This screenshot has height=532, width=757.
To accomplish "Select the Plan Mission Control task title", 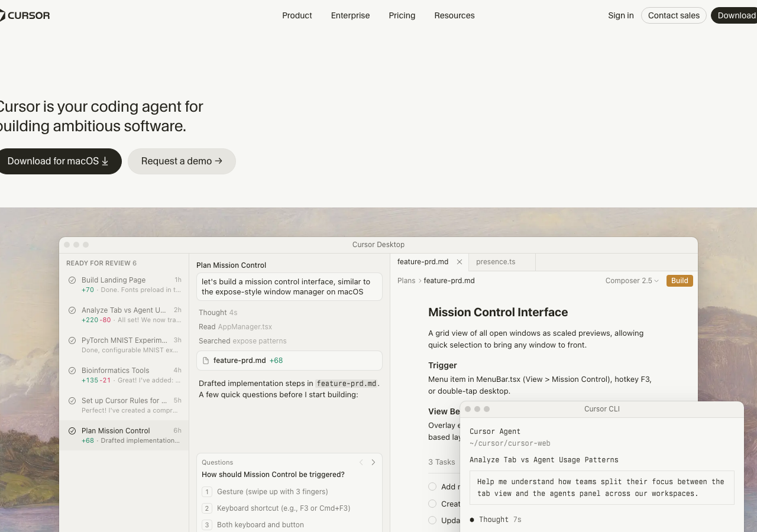I will (116, 431).
